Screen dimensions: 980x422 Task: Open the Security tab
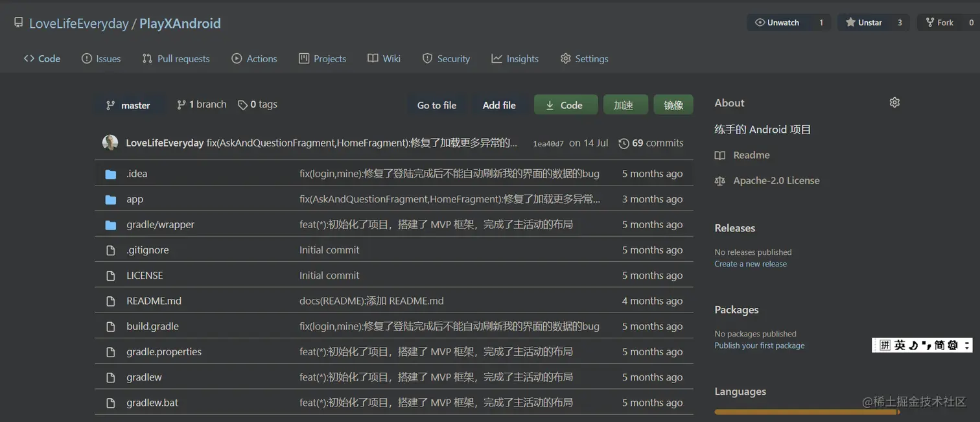[x=446, y=58]
